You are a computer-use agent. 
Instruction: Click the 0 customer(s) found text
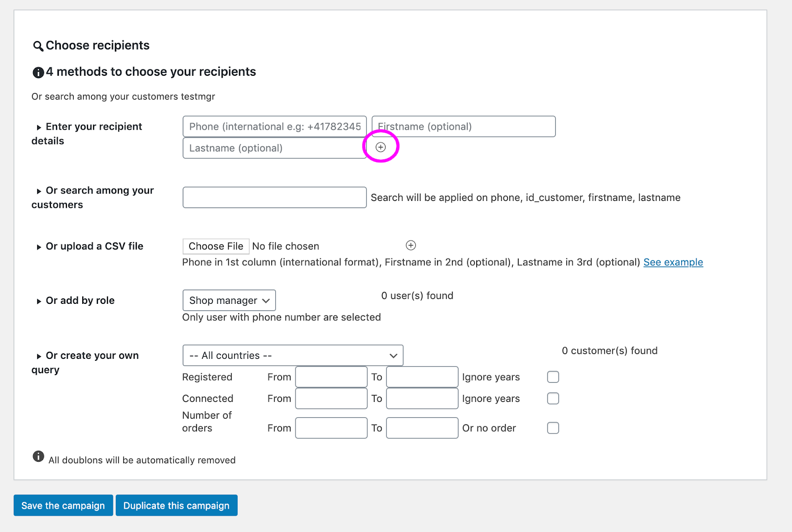610,351
